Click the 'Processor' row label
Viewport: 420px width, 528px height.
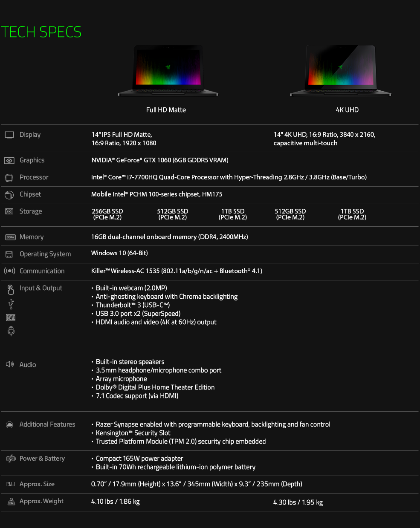34,177
